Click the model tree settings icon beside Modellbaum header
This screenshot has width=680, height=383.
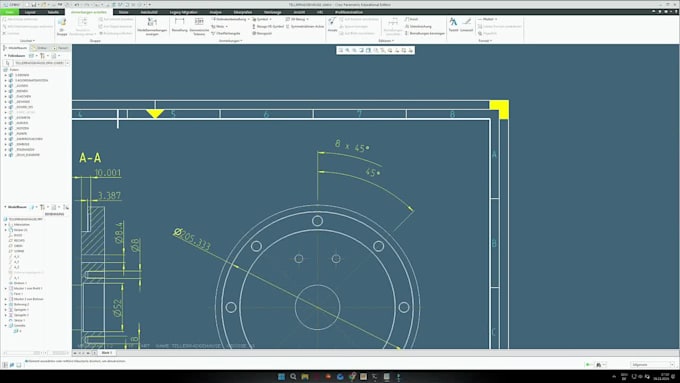(x=43, y=207)
